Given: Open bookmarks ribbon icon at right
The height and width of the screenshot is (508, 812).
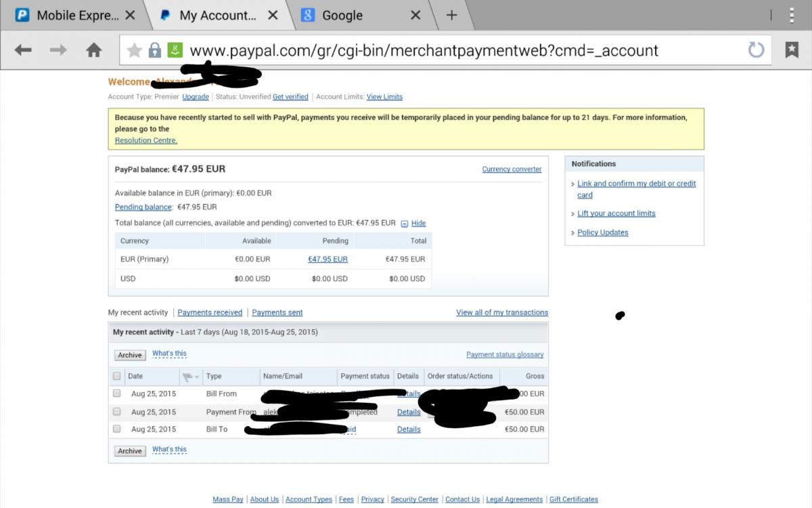Looking at the screenshot, I should click(x=792, y=49).
